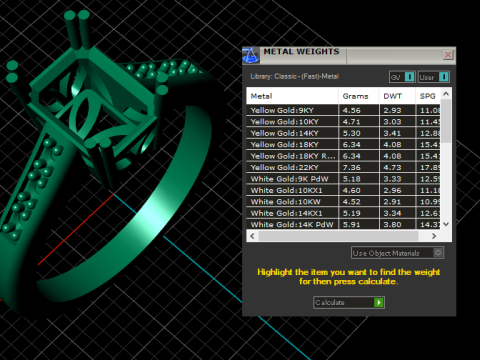Click the Metal Weights title bar
The height and width of the screenshot is (360, 480).
pyautogui.click(x=349, y=55)
